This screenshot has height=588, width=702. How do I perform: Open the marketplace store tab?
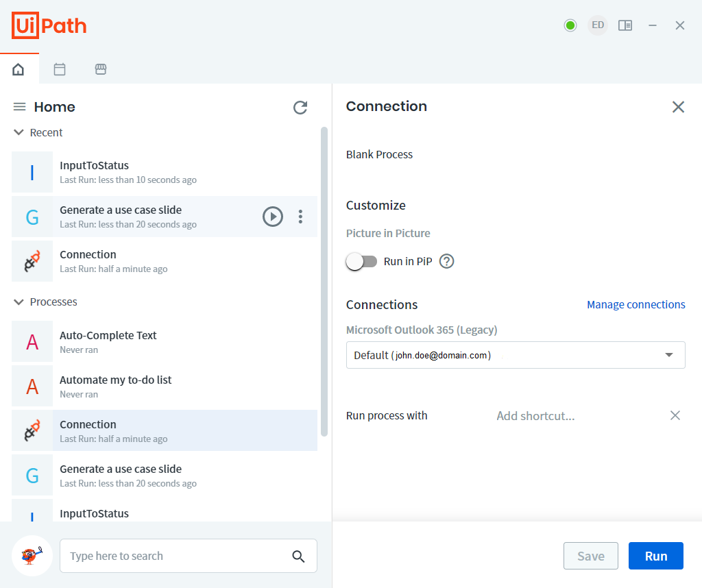tap(101, 69)
